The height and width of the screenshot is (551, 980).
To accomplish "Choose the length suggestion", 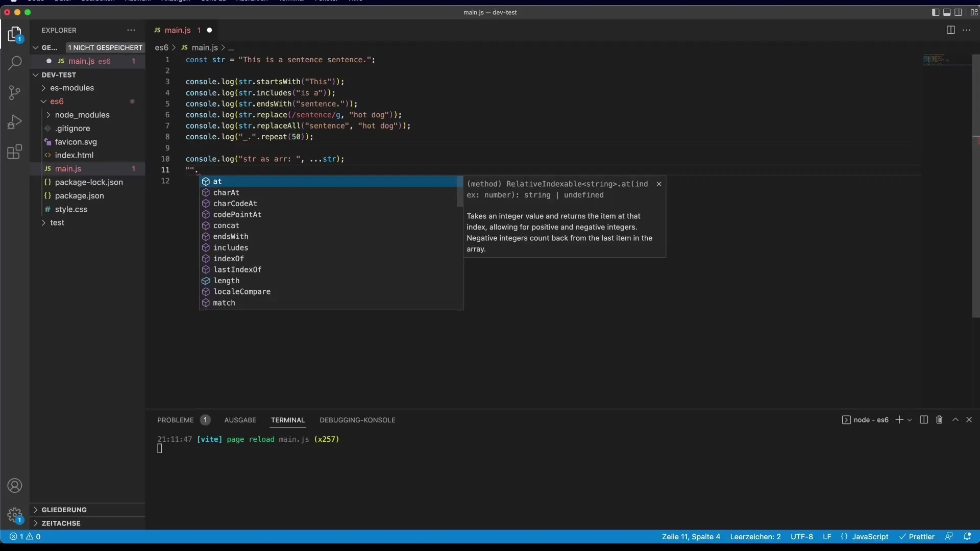I will [328, 281].
